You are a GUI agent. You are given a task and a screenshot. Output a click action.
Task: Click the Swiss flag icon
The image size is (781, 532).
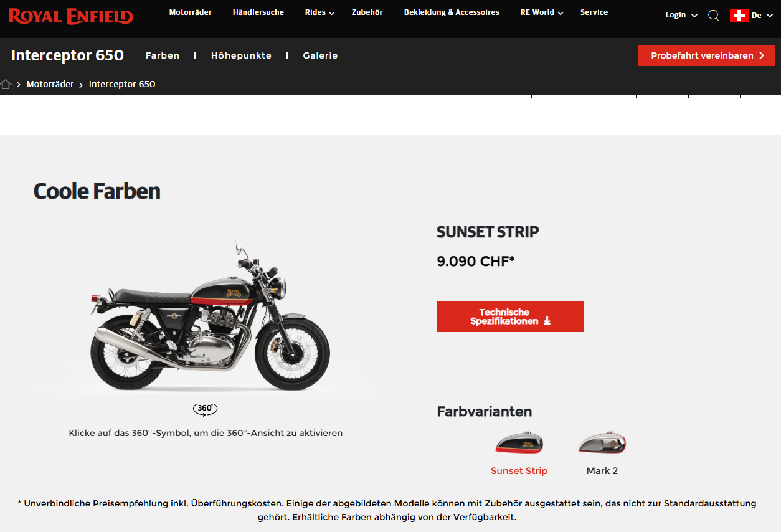pyautogui.click(x=739, y=16)
